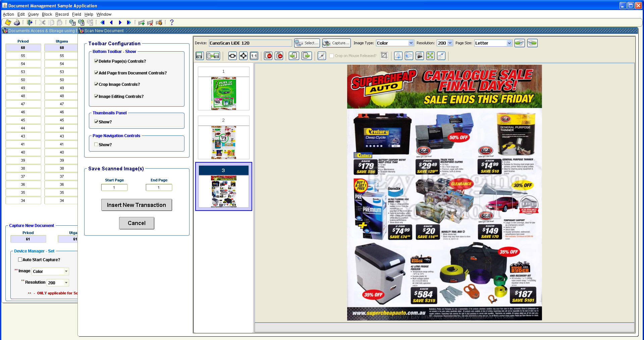Click the Fit to width zoom icon
The height and width of the screenshot is (340, 644).
click(x=232, y=56)
